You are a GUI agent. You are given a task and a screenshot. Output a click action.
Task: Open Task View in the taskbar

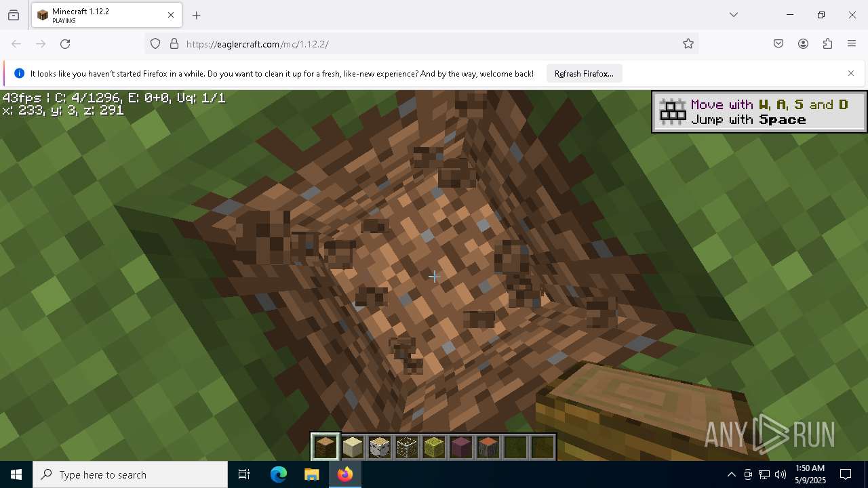click(244, 474)
